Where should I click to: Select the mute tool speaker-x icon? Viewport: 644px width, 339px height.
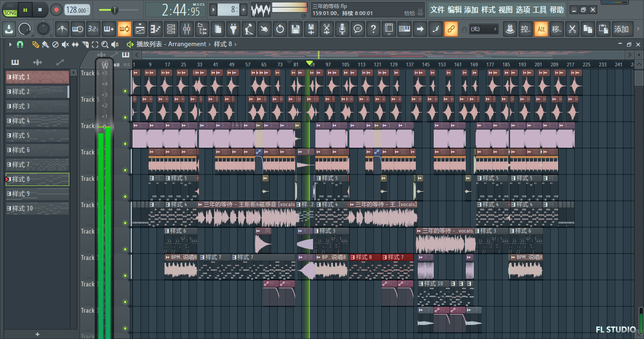pos(65,44)
